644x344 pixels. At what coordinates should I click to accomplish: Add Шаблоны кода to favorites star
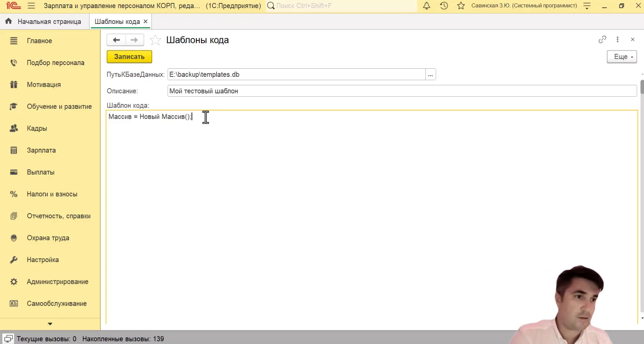(155, 40)
